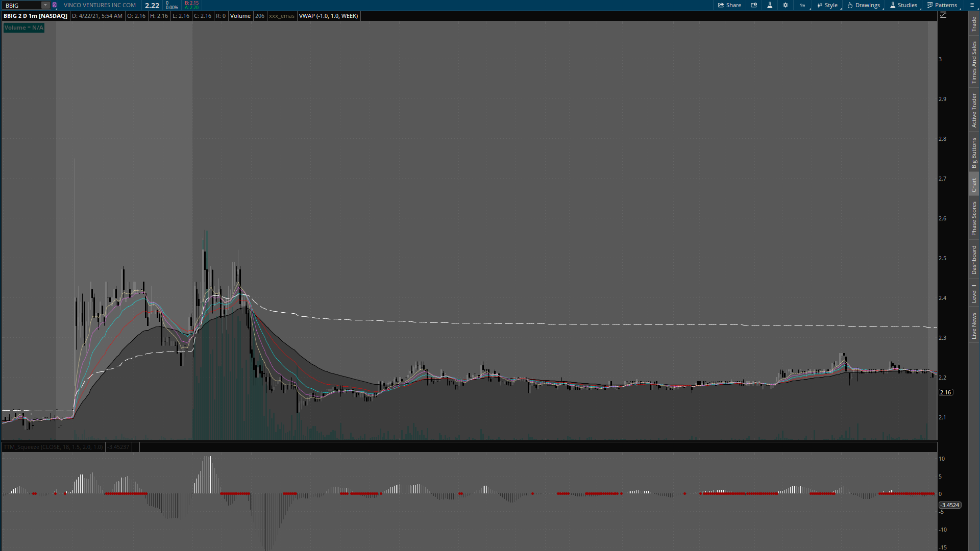This screenshot has height=551, width=980.
Task: Open the Drawings tool menu
Action: (x=864, y=5)
